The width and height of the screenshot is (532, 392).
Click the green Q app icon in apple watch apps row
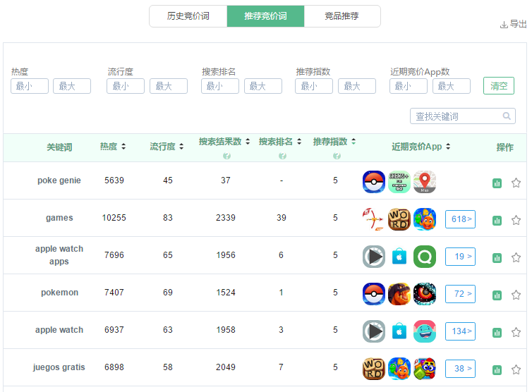coord(425,257)
